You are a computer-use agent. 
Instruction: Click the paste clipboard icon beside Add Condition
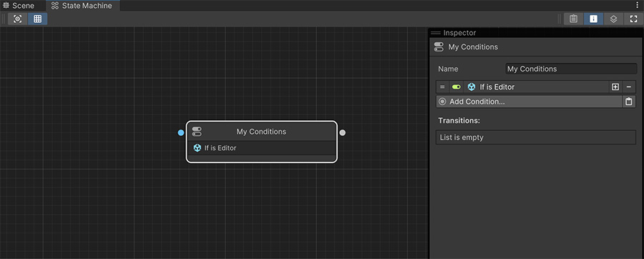click(628, 102)
